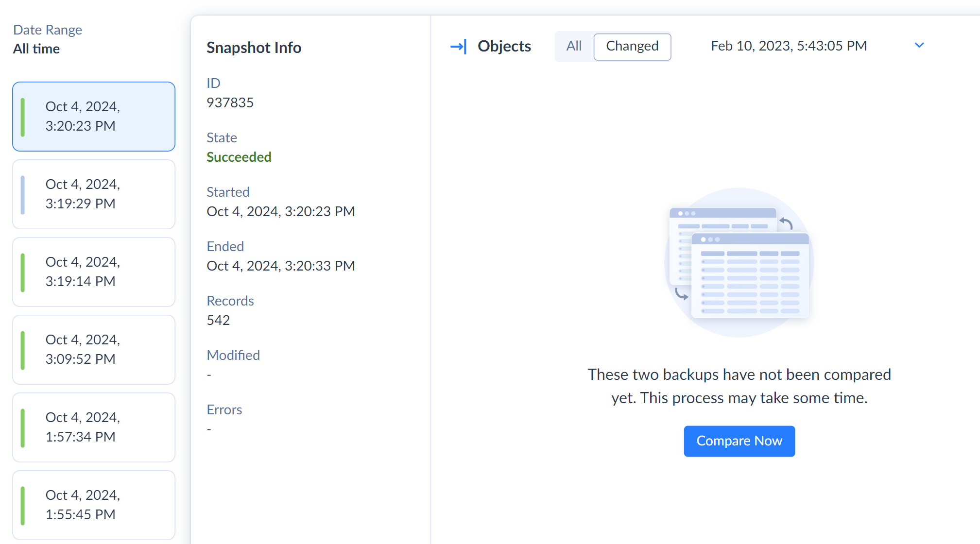
Task: Select snapshot Oct 4, 2024, 3:20:23 PM
Action: coord(94,117)
